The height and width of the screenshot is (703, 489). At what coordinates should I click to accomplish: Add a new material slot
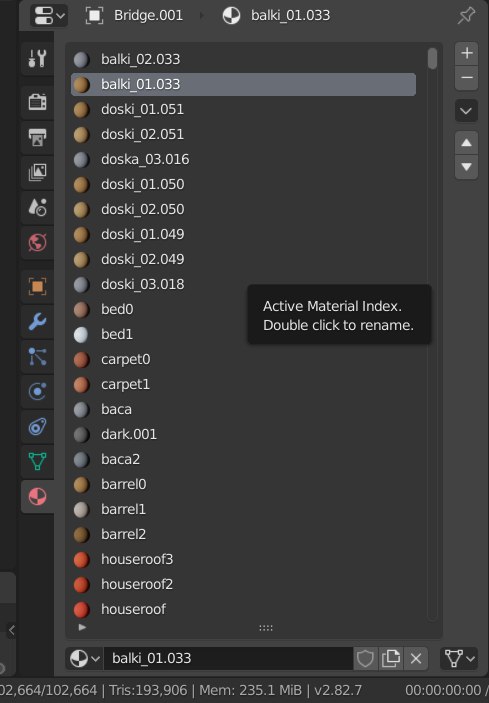point(467,53)
